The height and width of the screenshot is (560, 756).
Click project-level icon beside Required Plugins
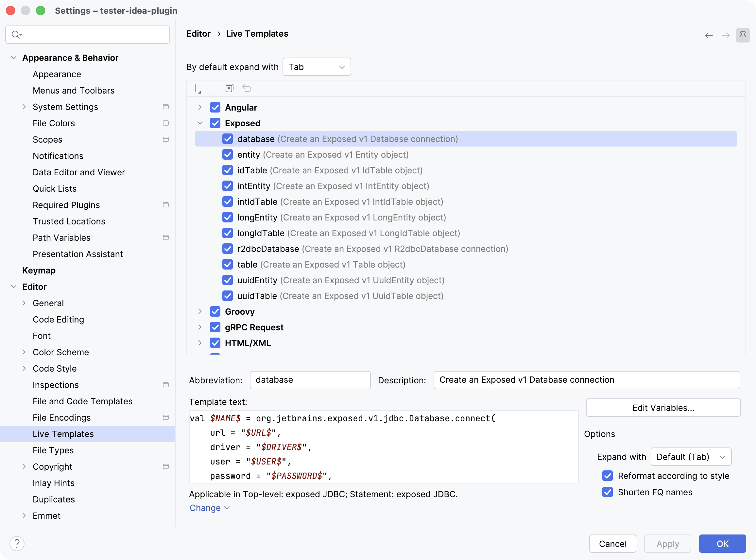coord(166,205)
